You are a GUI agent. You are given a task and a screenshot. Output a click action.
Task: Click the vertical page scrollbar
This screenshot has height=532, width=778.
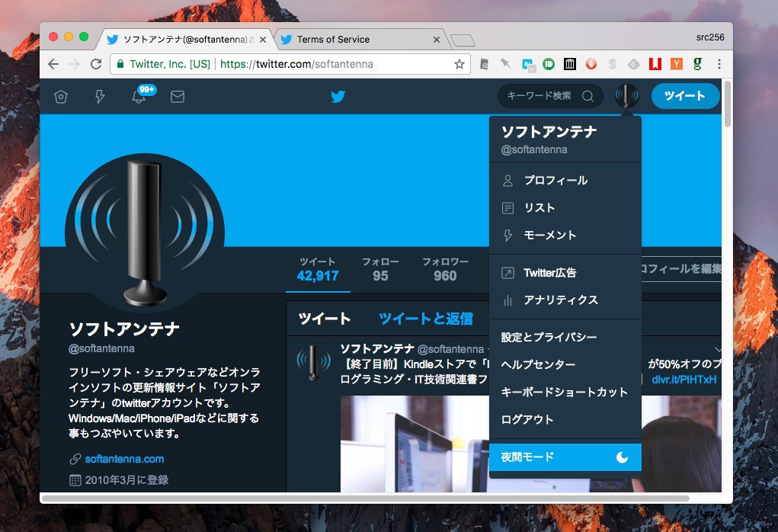point(728,104)
